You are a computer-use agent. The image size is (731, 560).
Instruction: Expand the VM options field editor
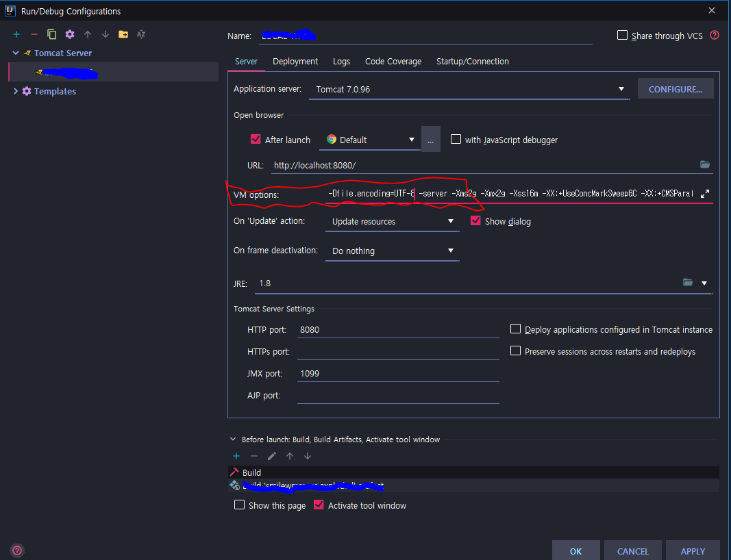pos(705,193)
